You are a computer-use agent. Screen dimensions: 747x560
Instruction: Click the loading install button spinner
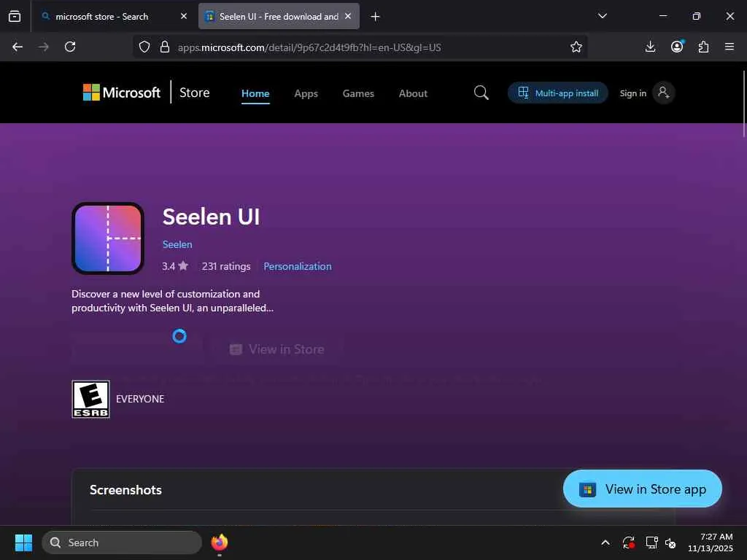click(179, 336)
